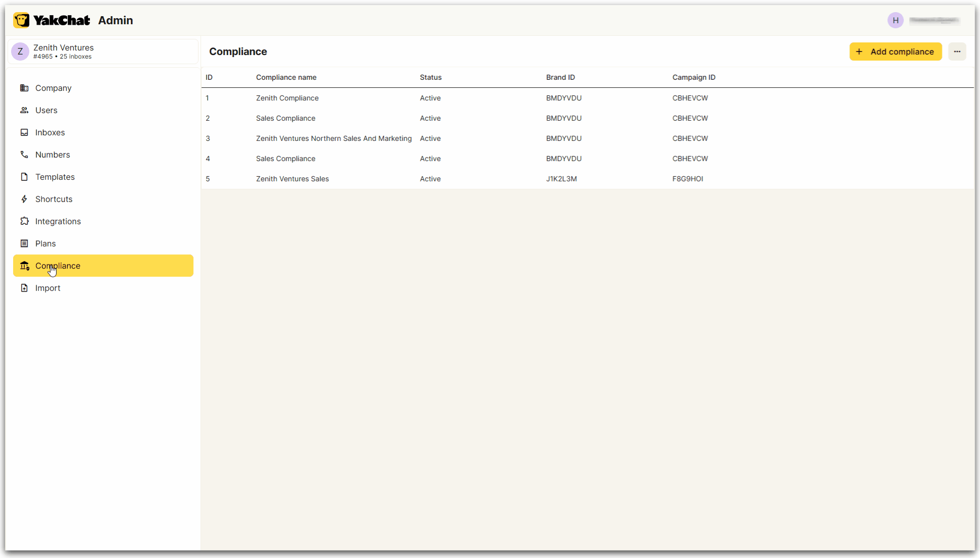The height and width of the screenshot is (558, 980).
Task: Click the Numbers phone icon
Action: 24,155
